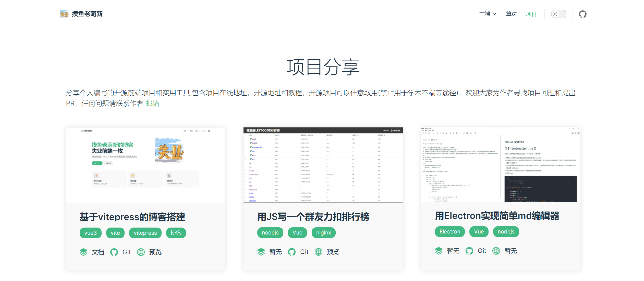Click globe icon on Electron editor card
The height and width of the screenshot is (281, 644).
496,251
